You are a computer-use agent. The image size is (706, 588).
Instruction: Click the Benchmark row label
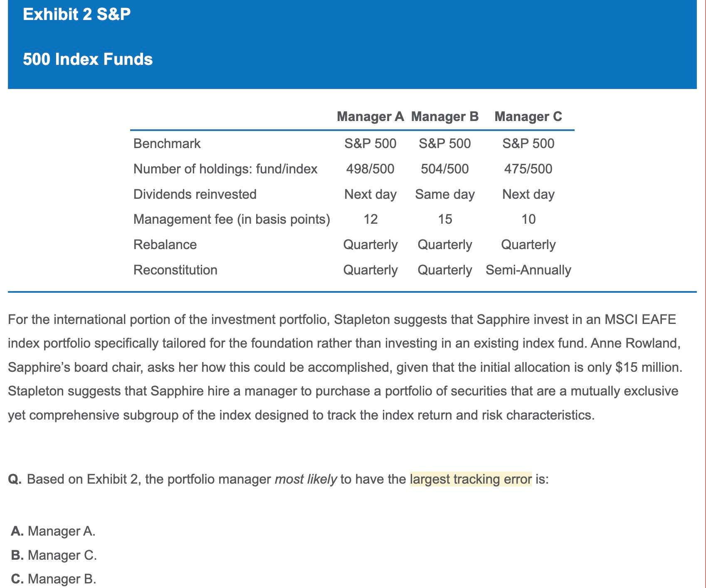coord(167,143)
